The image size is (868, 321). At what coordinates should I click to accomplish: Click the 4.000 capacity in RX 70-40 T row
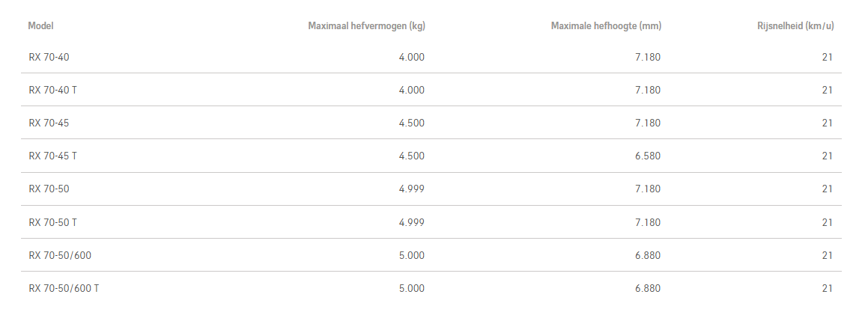pyautogui.click(x=411, y=90)
